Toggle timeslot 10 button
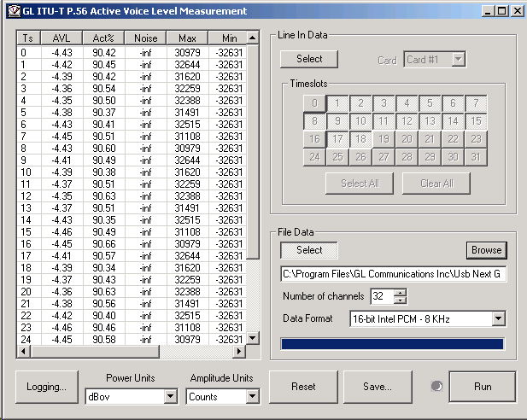The width and height of the screenshot is (527, 420). click(x=360, y=121)
